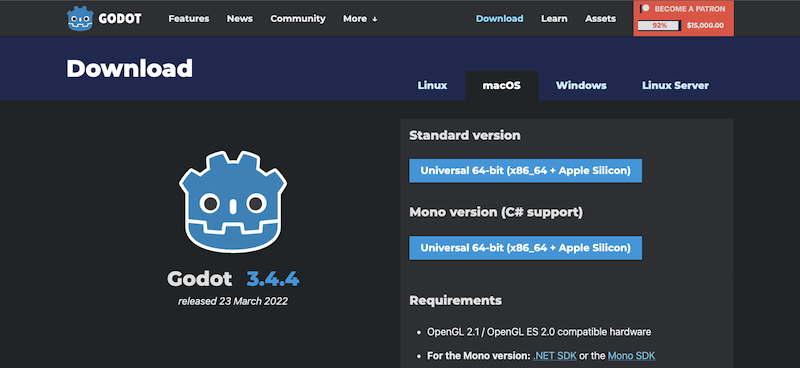Select the macOS download tab
This screenshot has height=368, width=800.
[x=502, y=86]
